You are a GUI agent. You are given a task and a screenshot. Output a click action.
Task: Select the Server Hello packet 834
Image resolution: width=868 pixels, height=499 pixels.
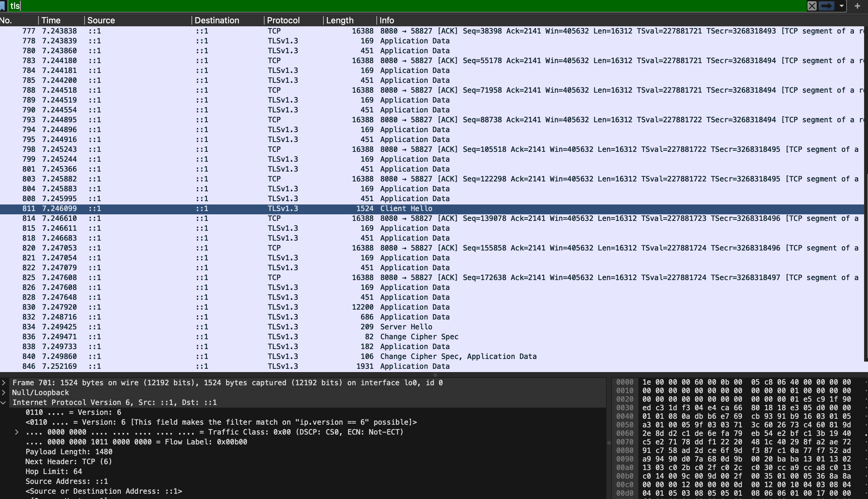[432, 327]
